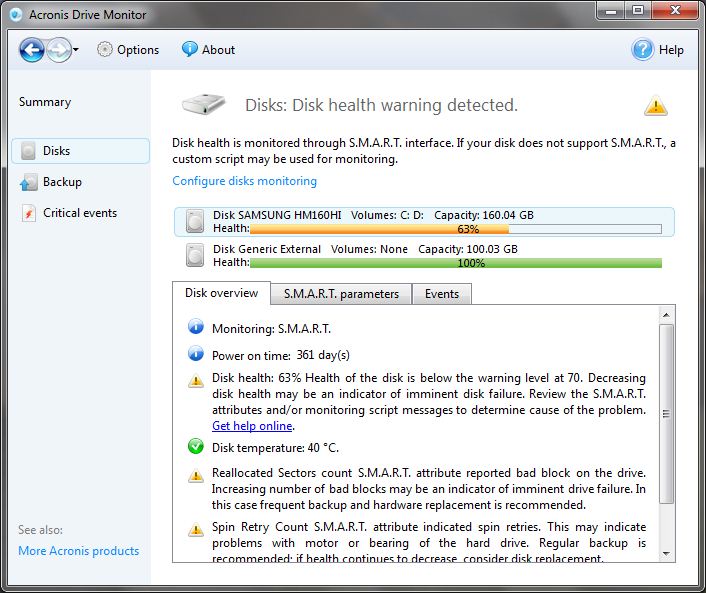Click warning icon beside Spin Retry Count

[195, 530]
